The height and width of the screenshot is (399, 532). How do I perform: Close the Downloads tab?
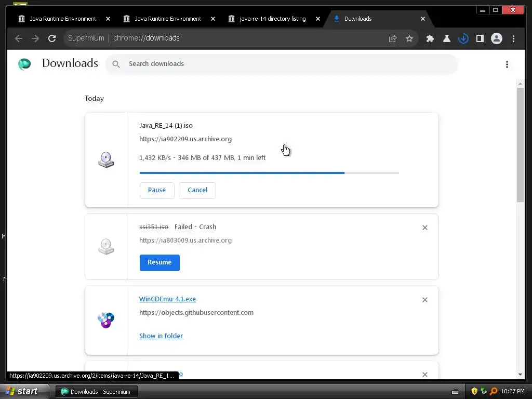pos(423,19)
